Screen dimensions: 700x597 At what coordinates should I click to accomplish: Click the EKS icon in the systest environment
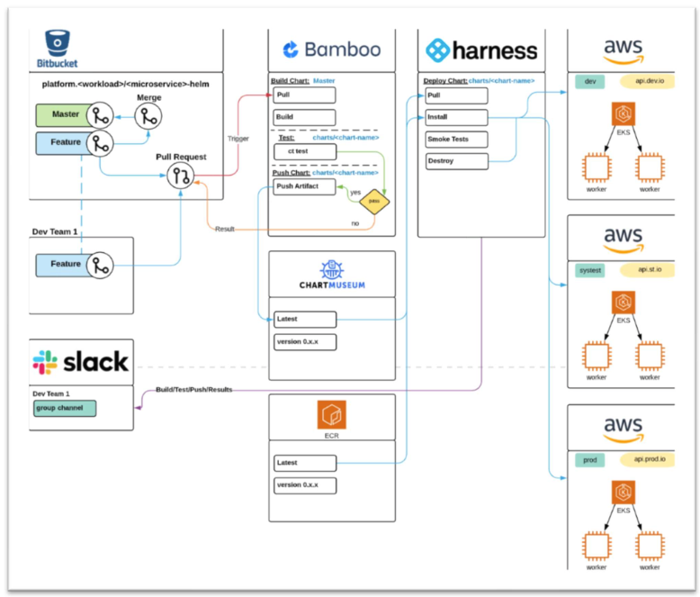click(624, 303)
